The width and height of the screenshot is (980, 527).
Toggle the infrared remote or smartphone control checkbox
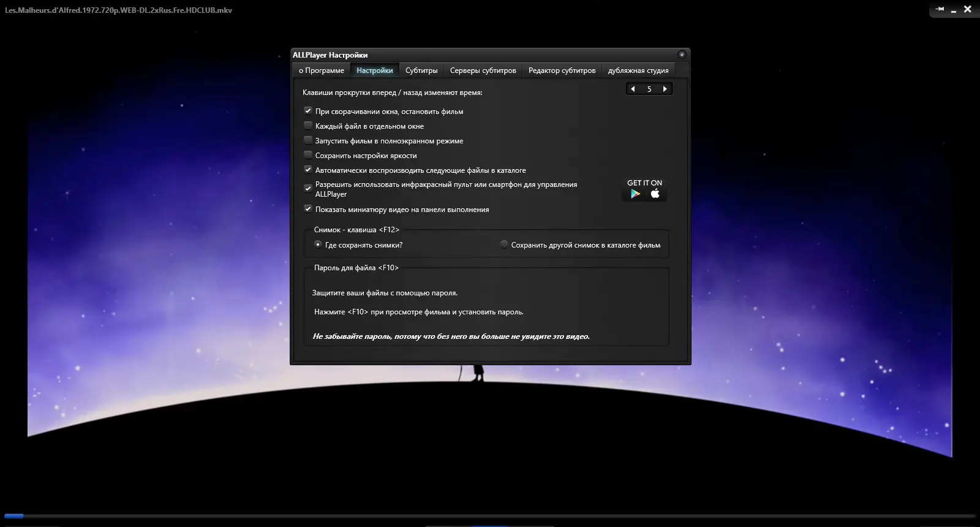[308, 188]
